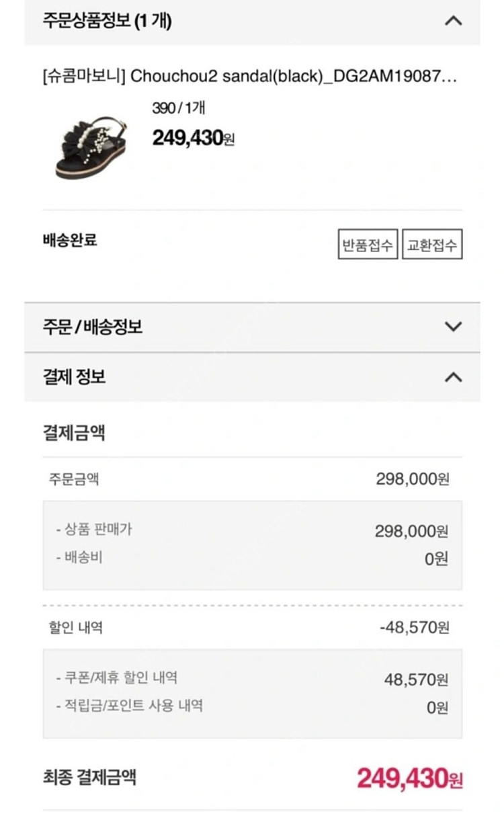504x816 pixels.
Task: Expand the 주문/배송정보 chevron arrow
Action: pos(454,327)
